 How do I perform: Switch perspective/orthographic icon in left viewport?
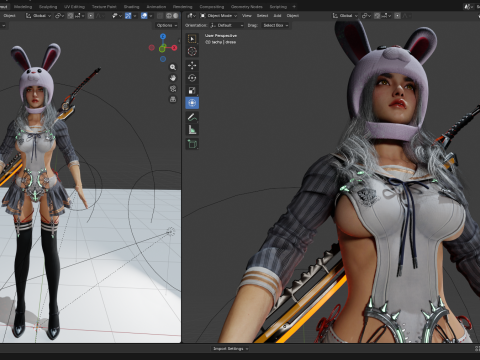click(173, 99)
